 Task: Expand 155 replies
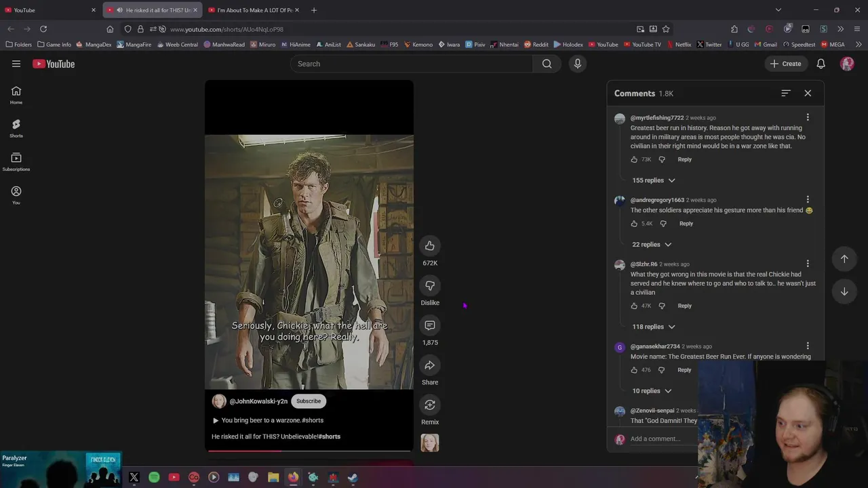tap(654, 180)
